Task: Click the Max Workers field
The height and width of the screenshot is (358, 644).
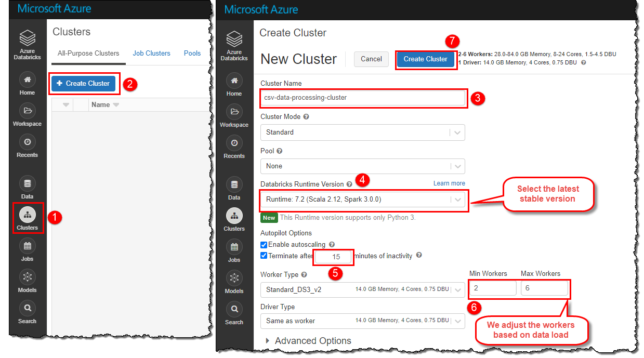Action: click(x=544, y=288)
